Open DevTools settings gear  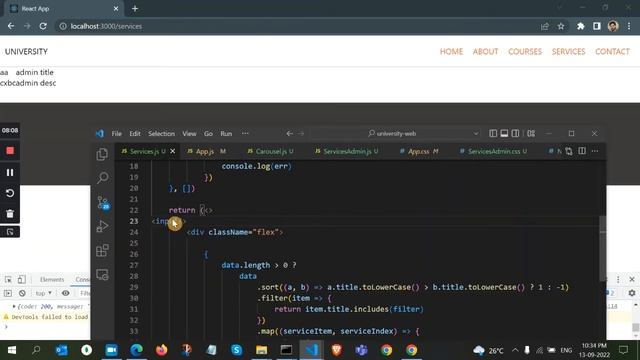pyautogui.click(x=632, y=293)
